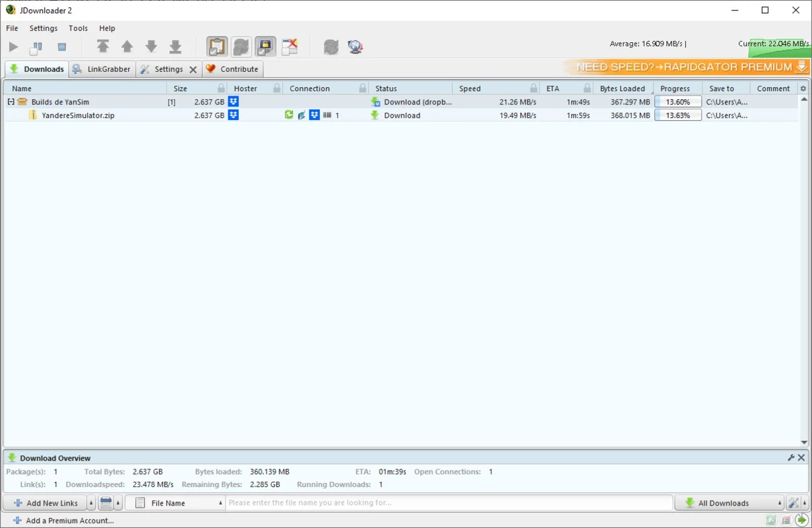
Task: Open table column settings gear
Action: (803, 88)
